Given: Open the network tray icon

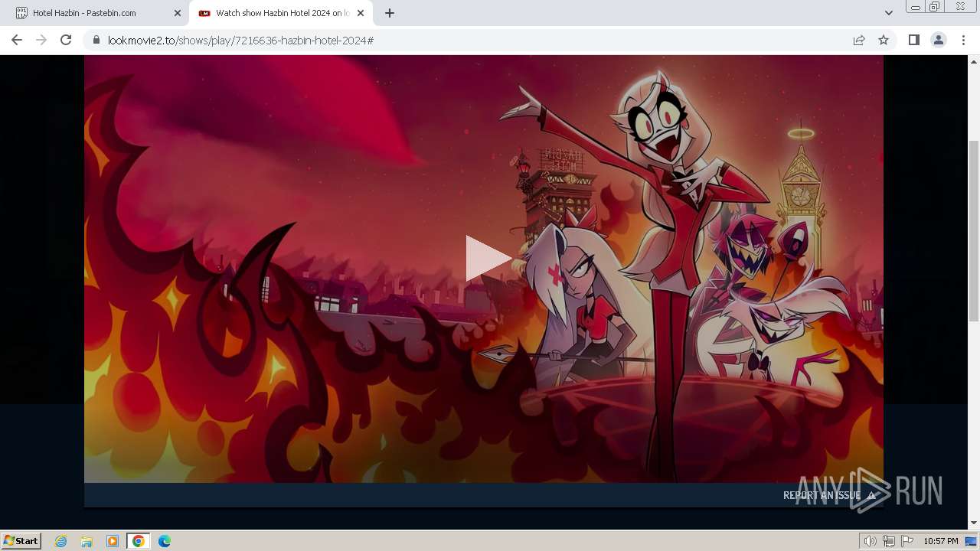Looking at the screenshot, I should tap(889, 541).
